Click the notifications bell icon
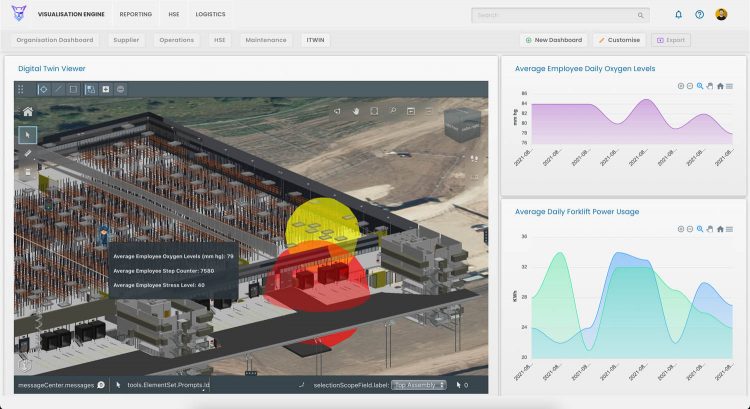 [x=679, y=15]
